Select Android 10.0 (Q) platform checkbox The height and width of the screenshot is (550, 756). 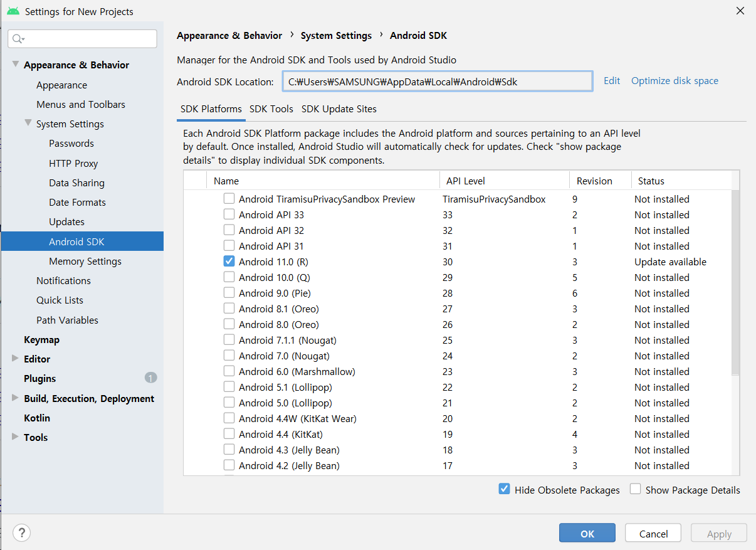(x=229, y=277)
